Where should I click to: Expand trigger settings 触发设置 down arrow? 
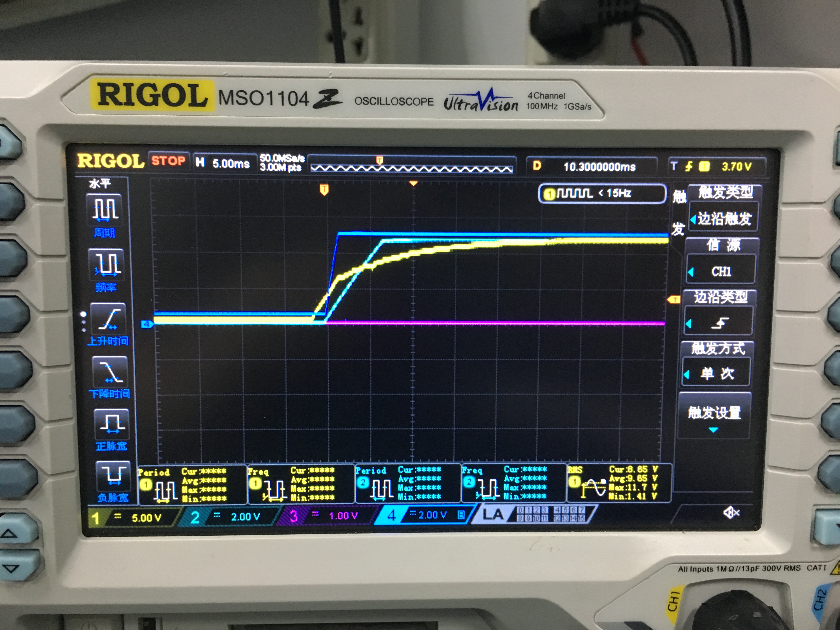coord(714,430)
